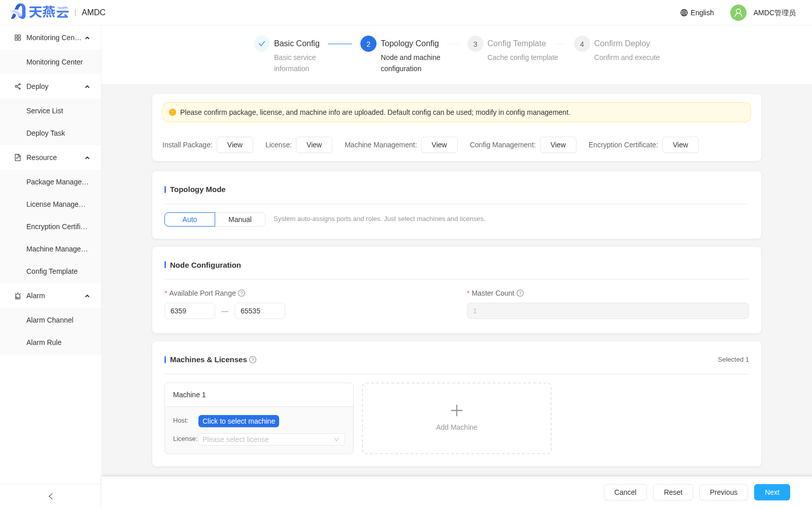The height and width of the screenshot is (508, 812).
Task: Click the plus icon to add machine
Action: [x=457, y=410]
